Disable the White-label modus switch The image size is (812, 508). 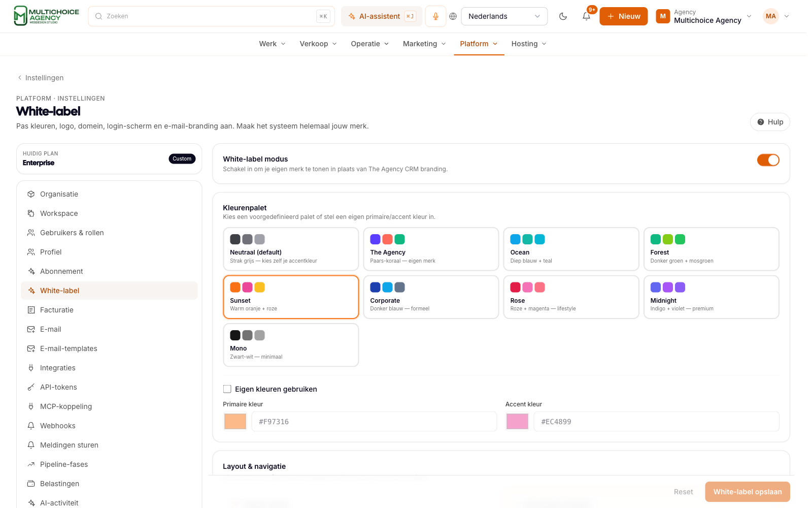(x=768, y=160)
